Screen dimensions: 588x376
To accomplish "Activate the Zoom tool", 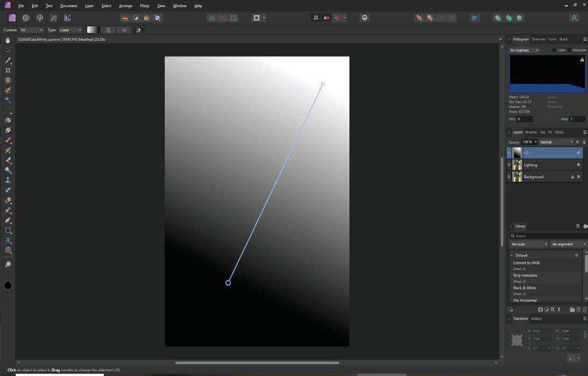I will point(8,264).
